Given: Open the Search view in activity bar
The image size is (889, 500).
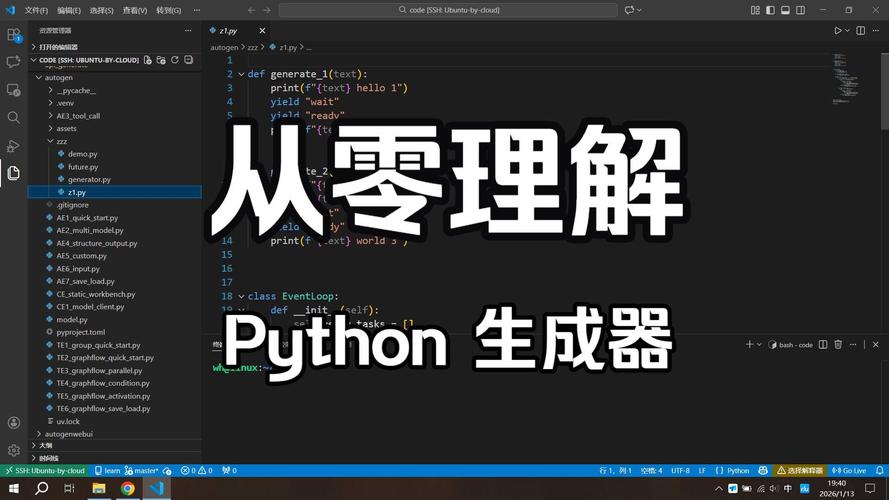Looking at the screenshot, I should (x=14, y=117).
